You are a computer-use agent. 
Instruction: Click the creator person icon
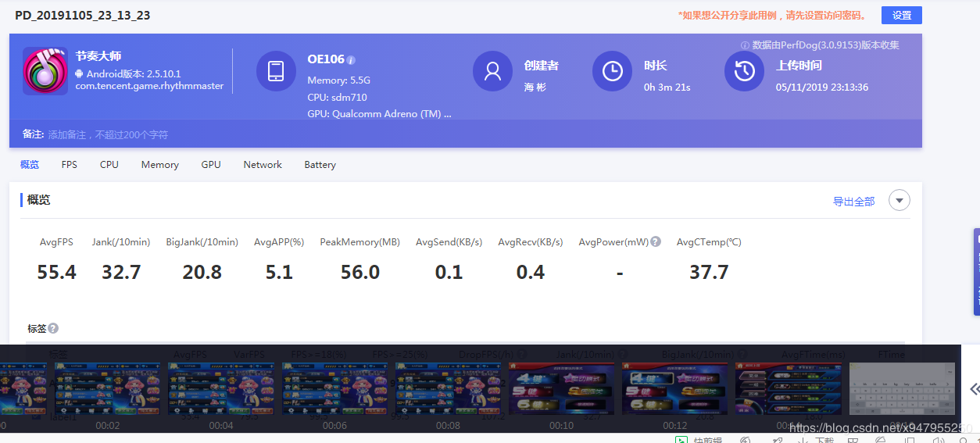tap(492, 71)
